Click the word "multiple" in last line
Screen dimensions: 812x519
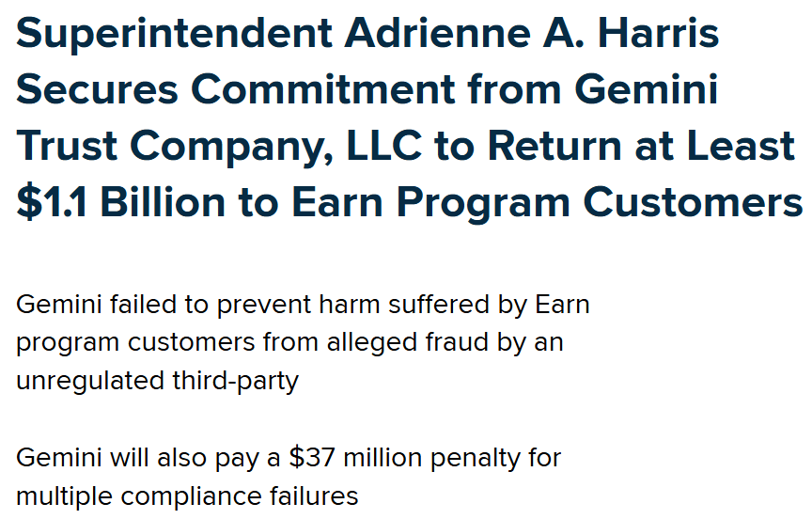coord(64,496)
